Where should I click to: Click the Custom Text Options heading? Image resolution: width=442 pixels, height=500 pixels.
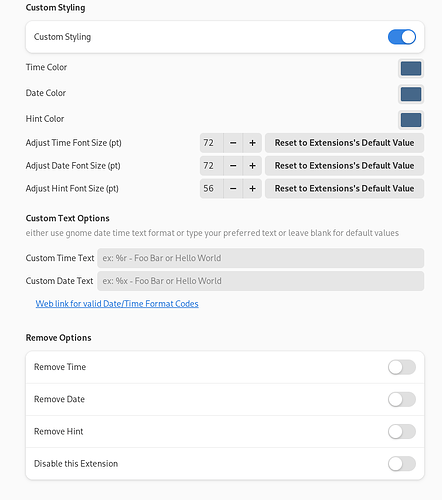point(68,218)
